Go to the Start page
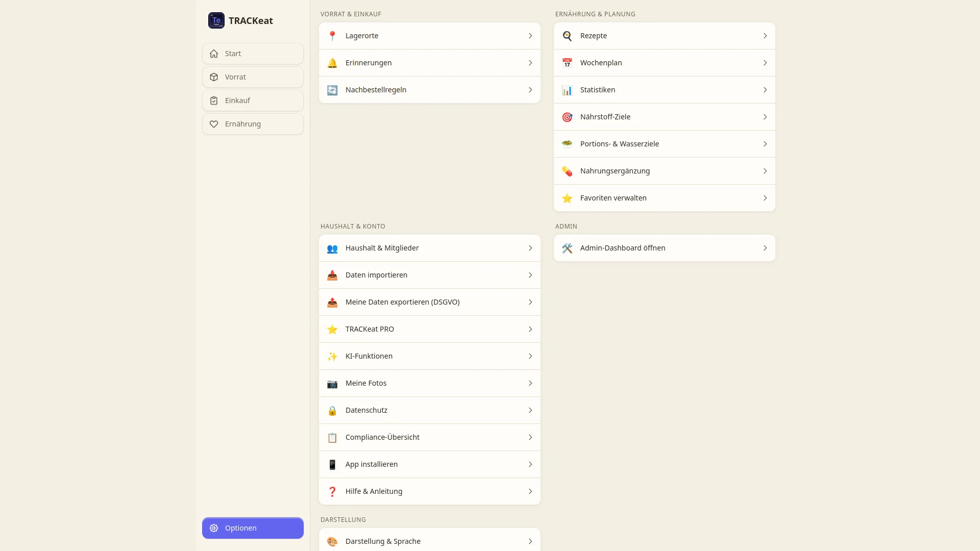This screenshot has width=980, height=551. (253, 54)
